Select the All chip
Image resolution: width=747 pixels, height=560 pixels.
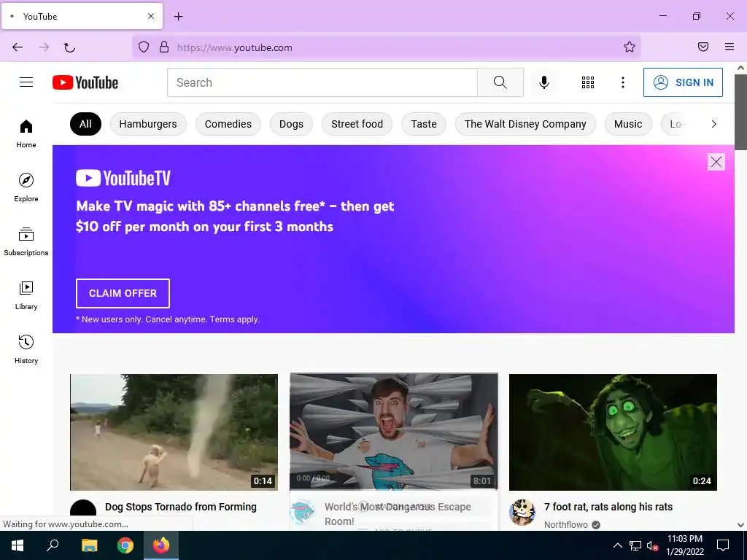85,124
